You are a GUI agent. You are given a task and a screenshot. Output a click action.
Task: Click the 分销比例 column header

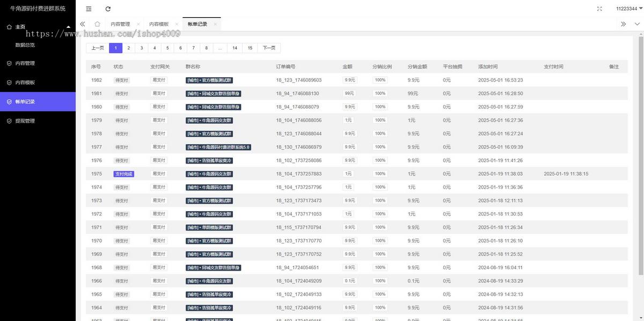tap(382, 67)
